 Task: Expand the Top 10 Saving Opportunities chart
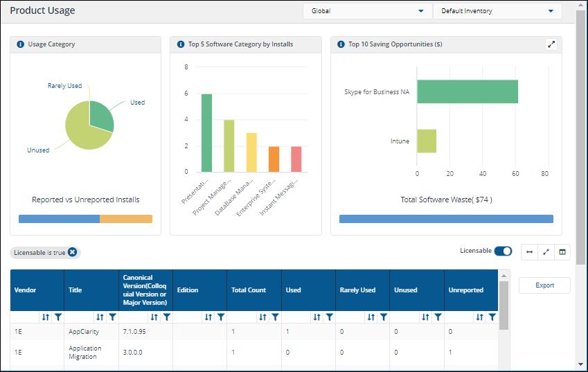tap(551, 44)
